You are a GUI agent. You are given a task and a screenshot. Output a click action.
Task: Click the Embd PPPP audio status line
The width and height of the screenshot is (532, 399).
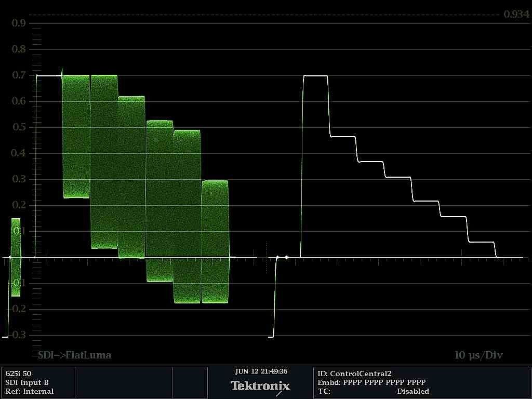[x=371, y=382]
